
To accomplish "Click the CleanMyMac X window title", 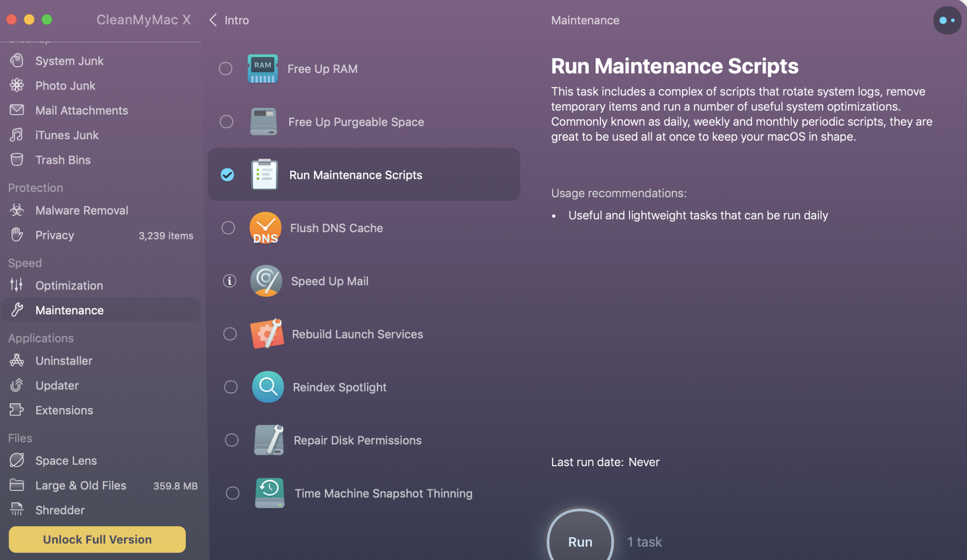I will 144,20.
